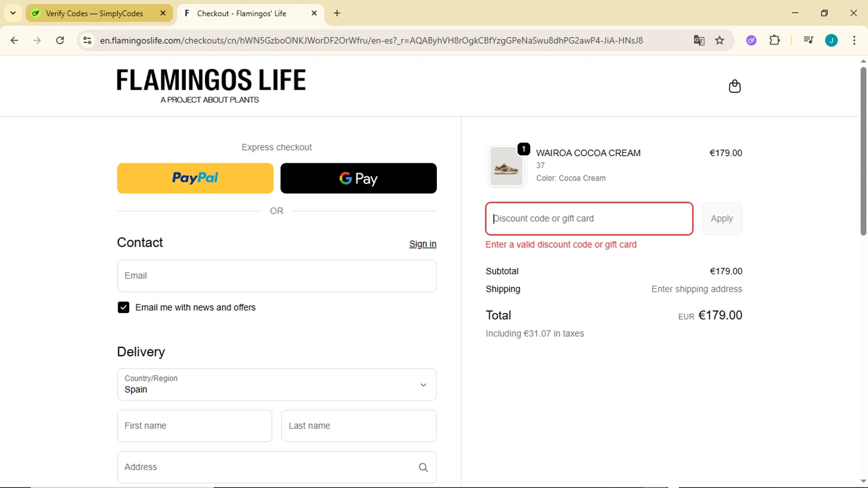Open the Chrome profile avatar J

(x=832, y=41)
